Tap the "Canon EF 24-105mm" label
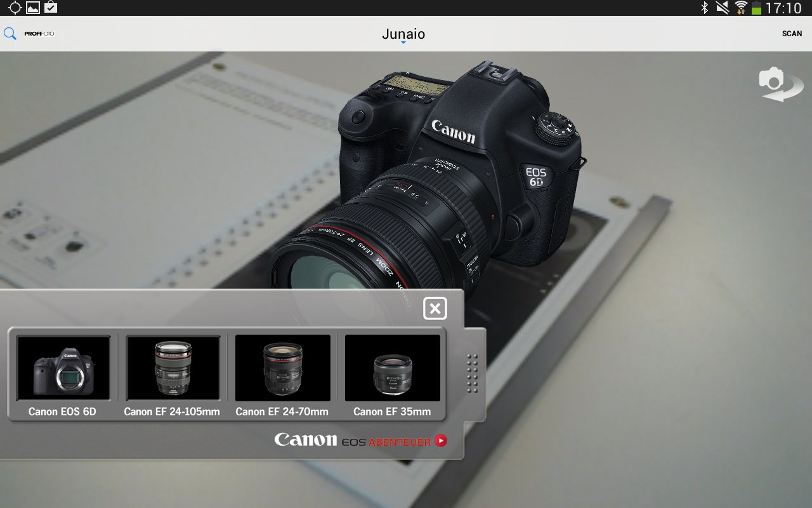 [172, 411]
